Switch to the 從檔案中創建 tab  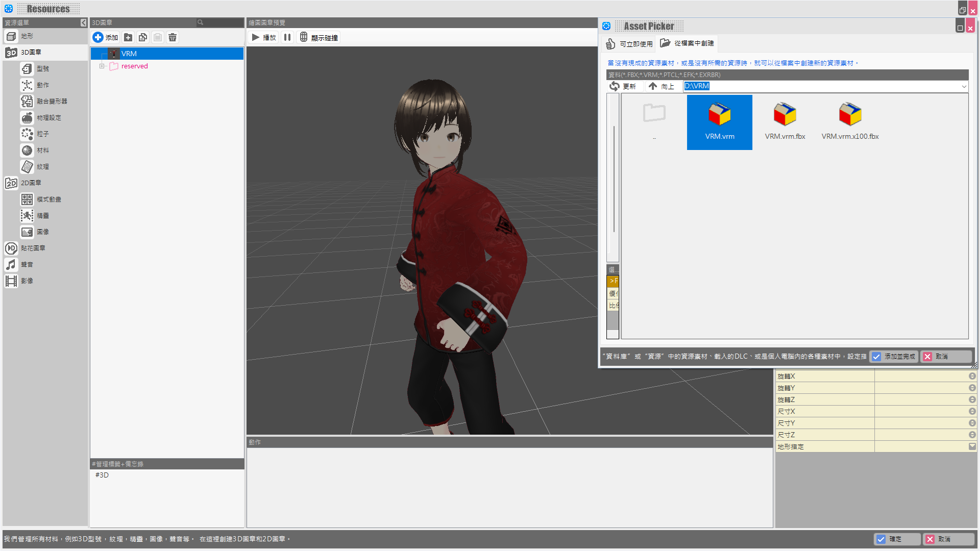pyautogui.click(x=688, y=43)
